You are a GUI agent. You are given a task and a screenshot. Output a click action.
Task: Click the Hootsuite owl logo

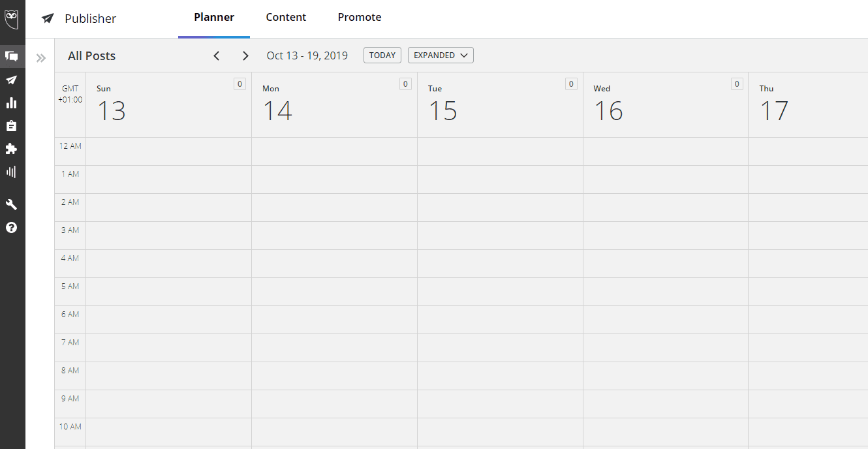12,18
